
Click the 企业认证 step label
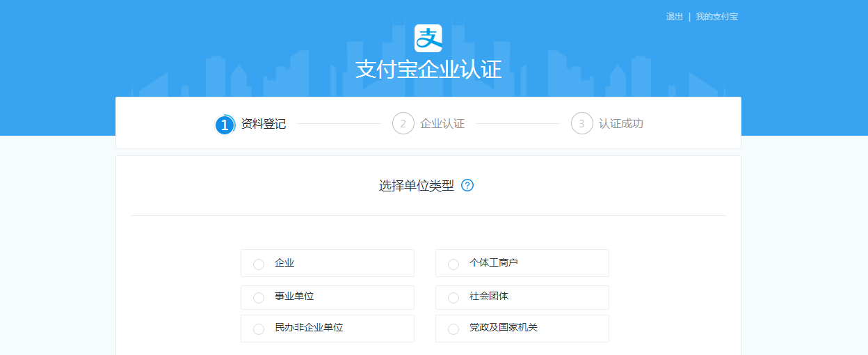[442, 124]
